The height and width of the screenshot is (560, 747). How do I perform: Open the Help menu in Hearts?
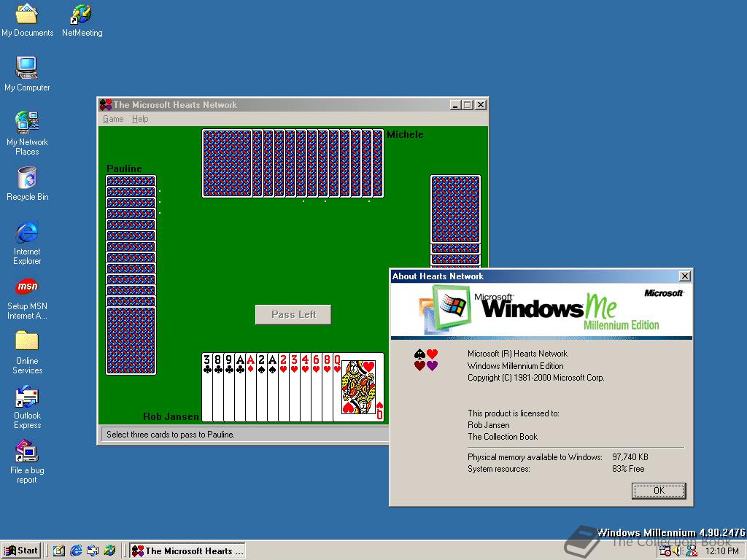click(140, 119)
